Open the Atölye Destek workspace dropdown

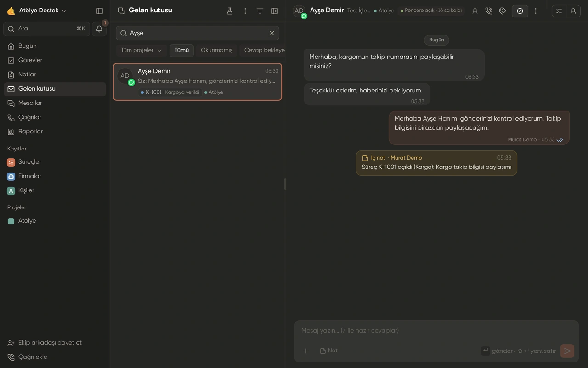pos(37,11)
